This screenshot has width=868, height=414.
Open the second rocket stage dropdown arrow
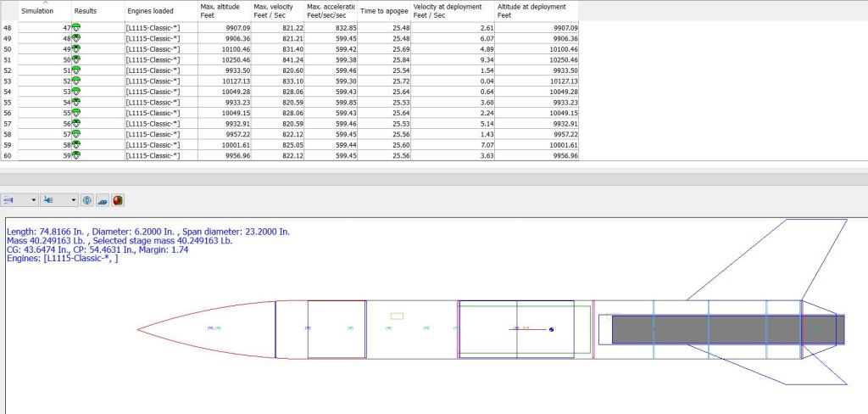point(74,200)
